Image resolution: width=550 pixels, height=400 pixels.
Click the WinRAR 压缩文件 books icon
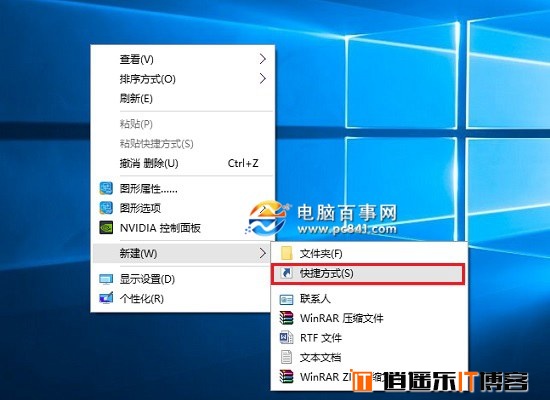(287, 318)
